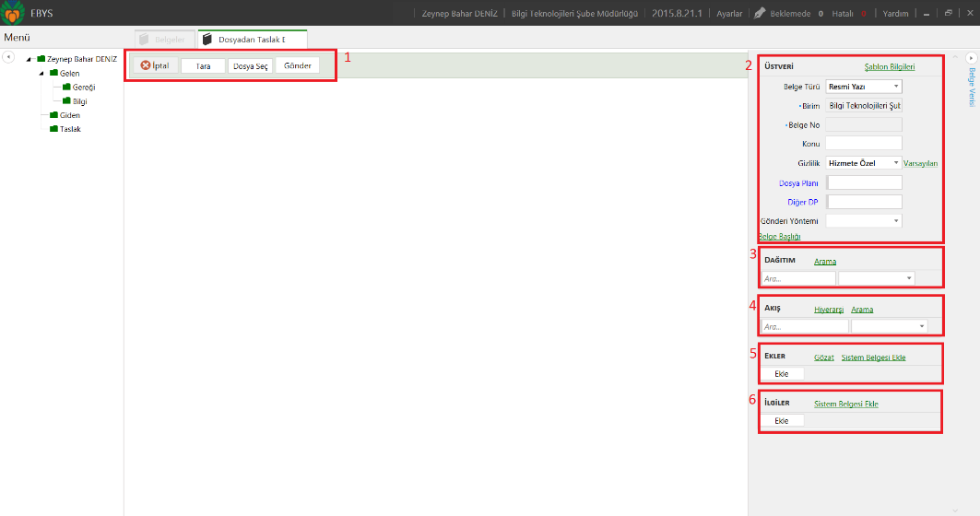Click the Taslak folder icon

[53, 129]
